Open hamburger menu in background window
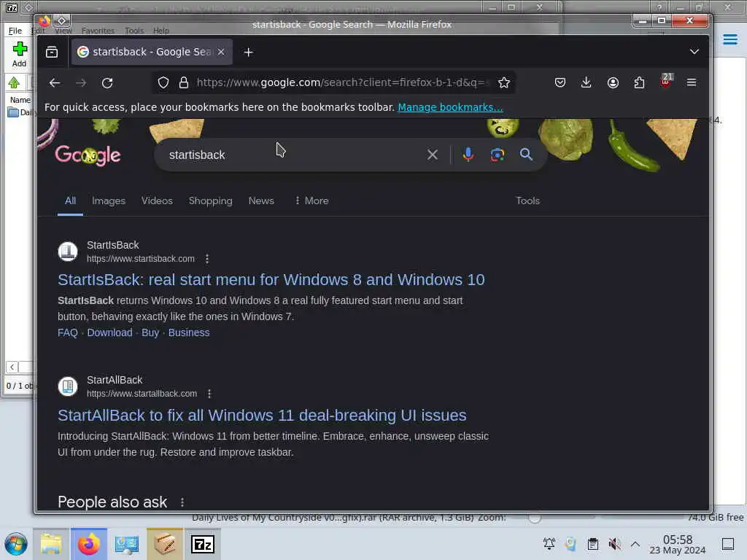Screen dimensions: 747x560 (729, 39)
